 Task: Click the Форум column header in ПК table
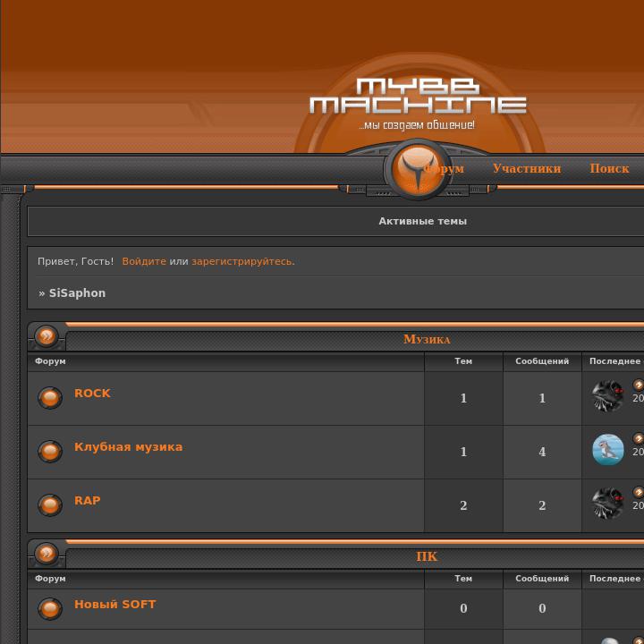pyautogui.click(x=50, y=579)
